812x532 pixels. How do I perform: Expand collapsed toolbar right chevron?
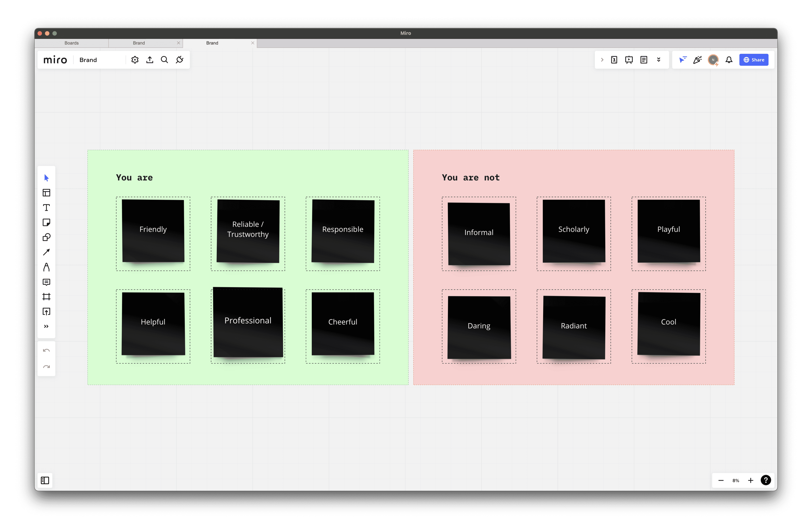(x=602, y=60)
